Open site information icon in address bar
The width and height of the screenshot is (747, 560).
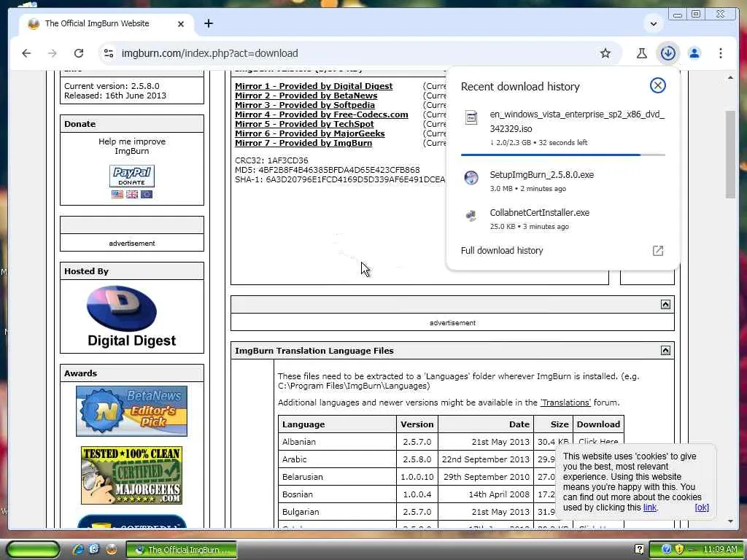[x=109, y=53]
